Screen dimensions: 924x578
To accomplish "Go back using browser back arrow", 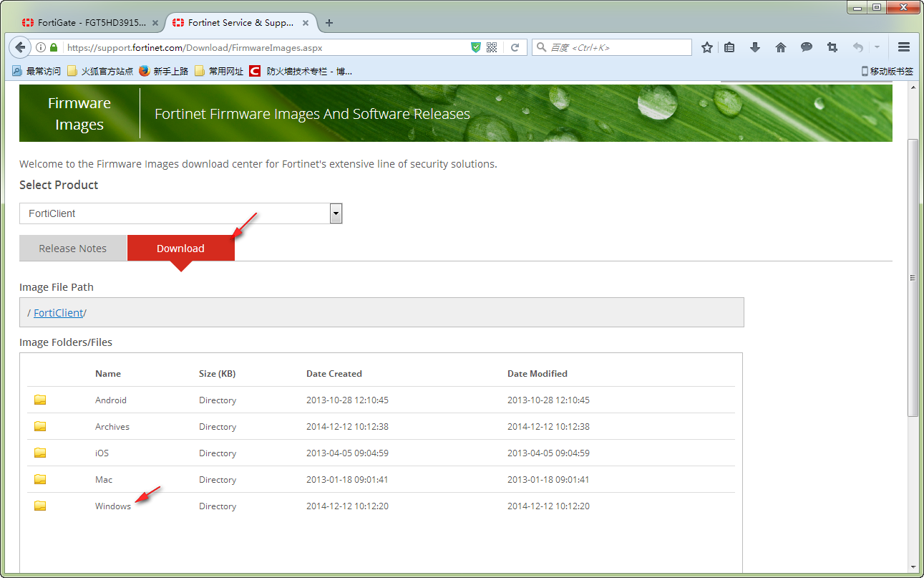I will click(20, 47).
